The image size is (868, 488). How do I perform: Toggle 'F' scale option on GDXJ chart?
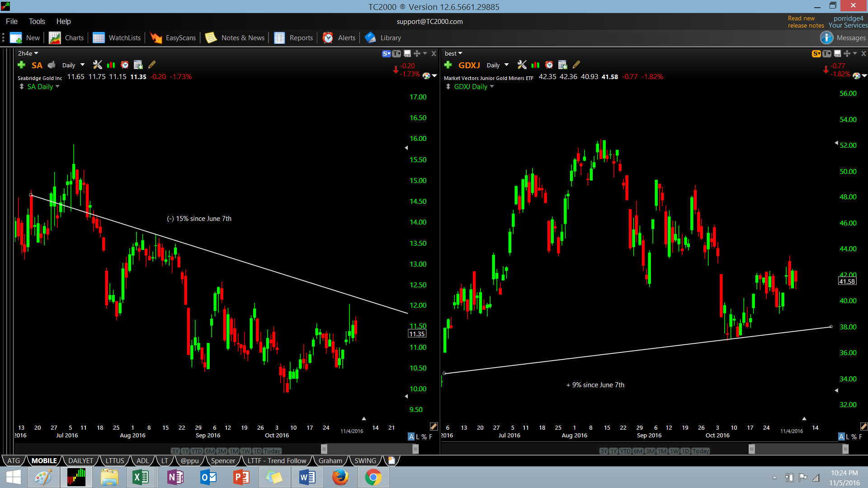tap(861, 437)
